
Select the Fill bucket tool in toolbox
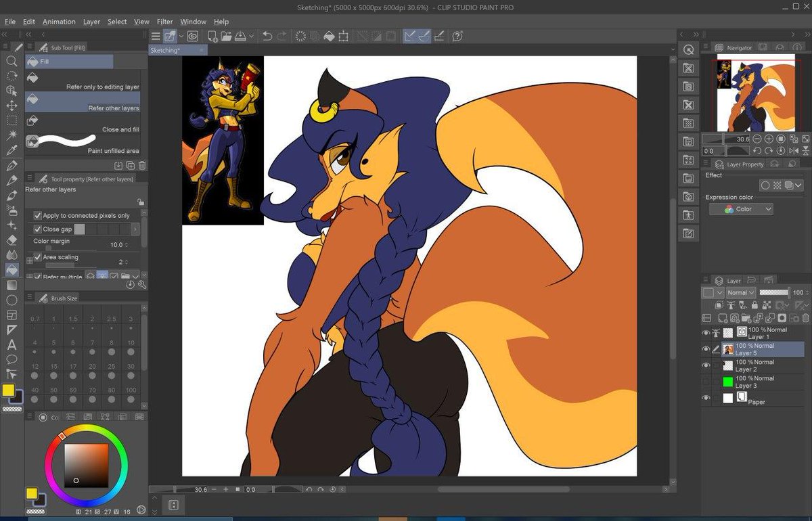[x=12, y=269]
